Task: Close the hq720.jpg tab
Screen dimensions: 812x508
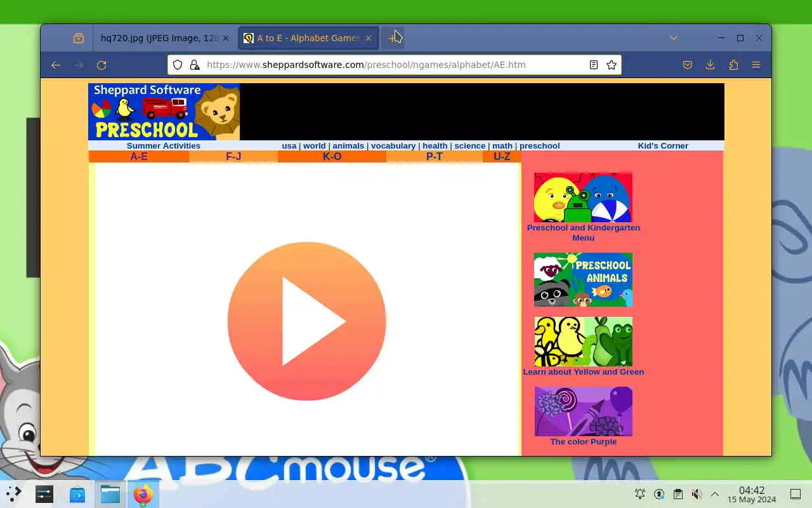Action: point(226,38)
